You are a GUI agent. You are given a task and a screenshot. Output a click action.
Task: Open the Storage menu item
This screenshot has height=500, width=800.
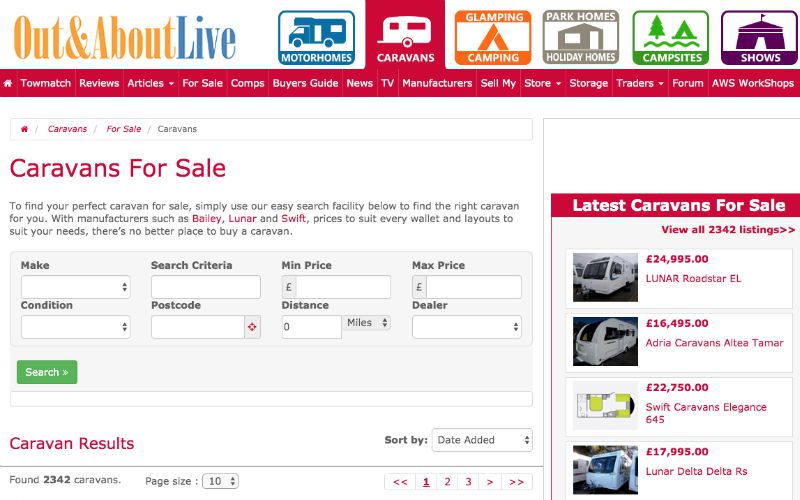[588, 83]
